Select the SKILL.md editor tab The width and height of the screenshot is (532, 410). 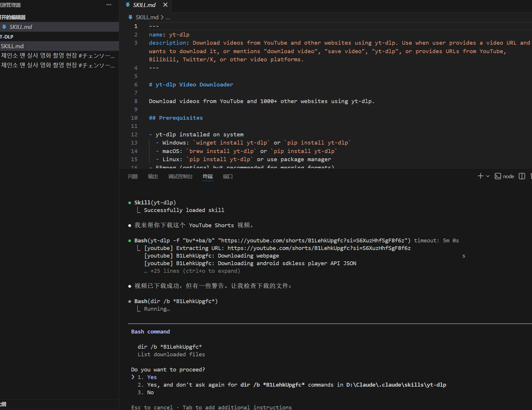[146, 5]
